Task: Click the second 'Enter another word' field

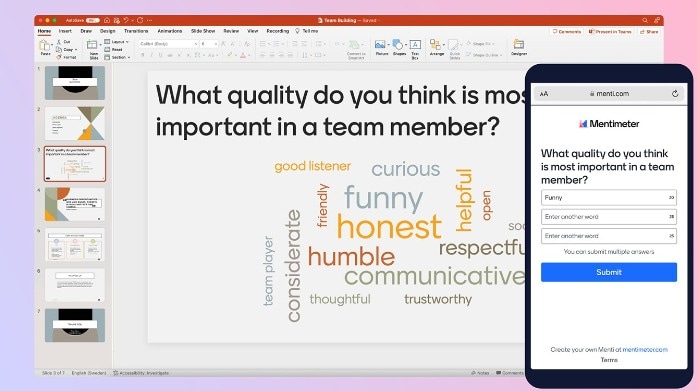Action: point(609,236)
